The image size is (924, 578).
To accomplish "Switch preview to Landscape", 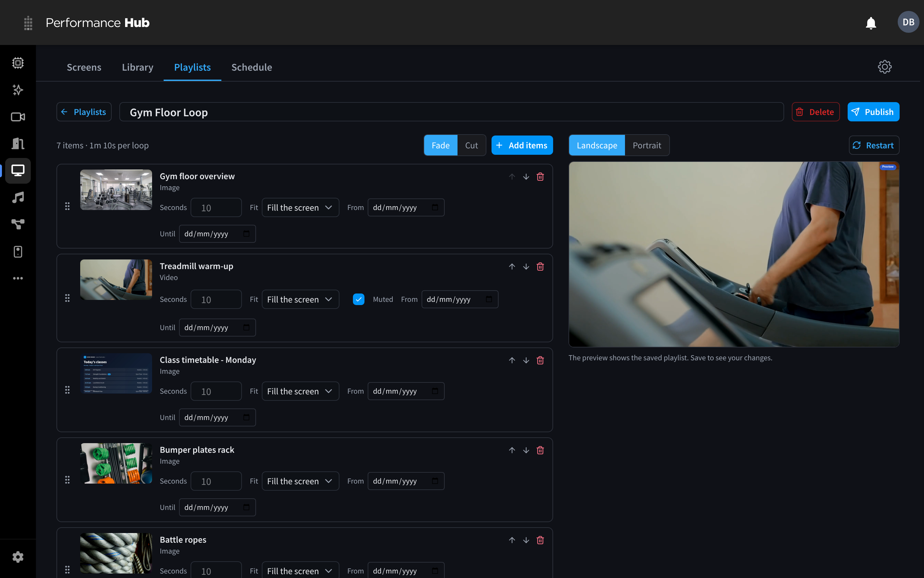I will click(x=597, y=145).
